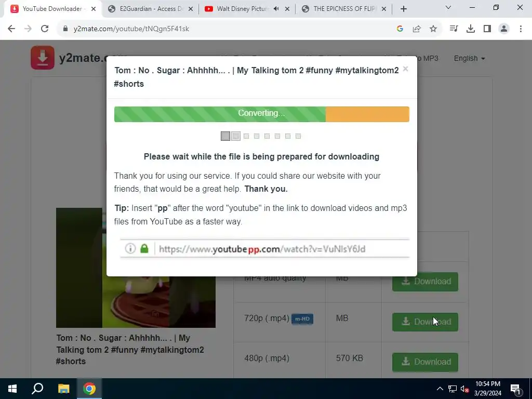Download the MP4 auto quality file
This screenshot has height=399, width=532.
point(425,282)
